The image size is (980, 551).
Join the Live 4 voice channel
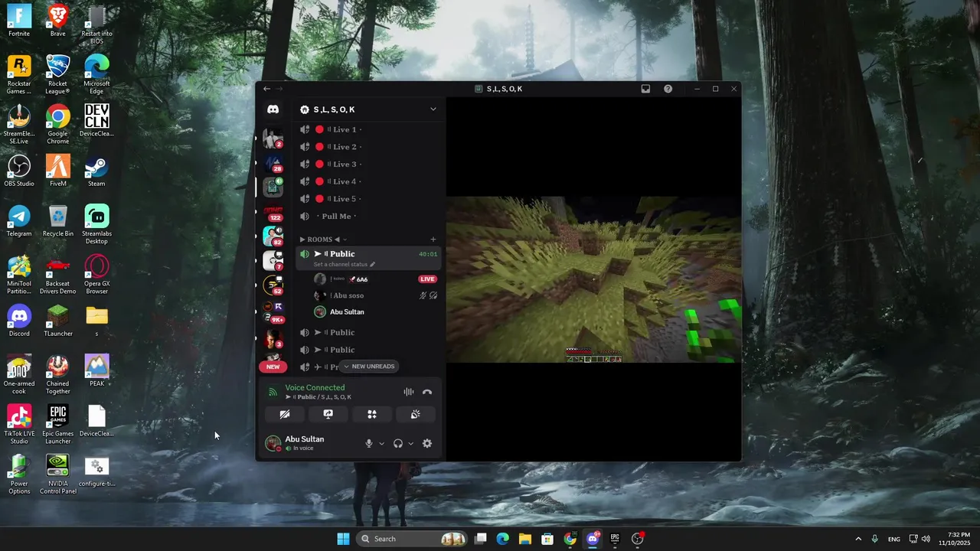point(369,181)
